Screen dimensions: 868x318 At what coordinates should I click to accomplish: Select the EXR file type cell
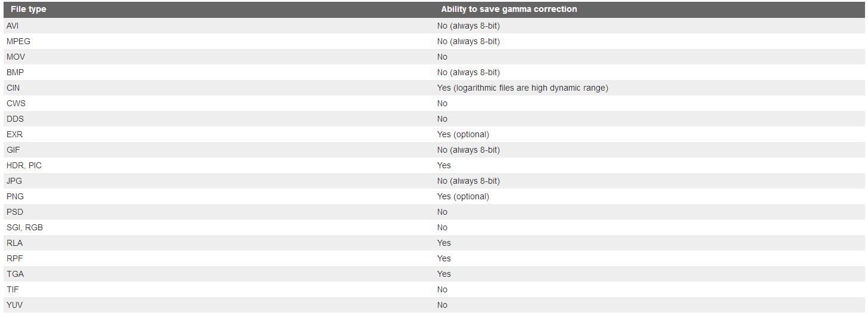[14, 134]
